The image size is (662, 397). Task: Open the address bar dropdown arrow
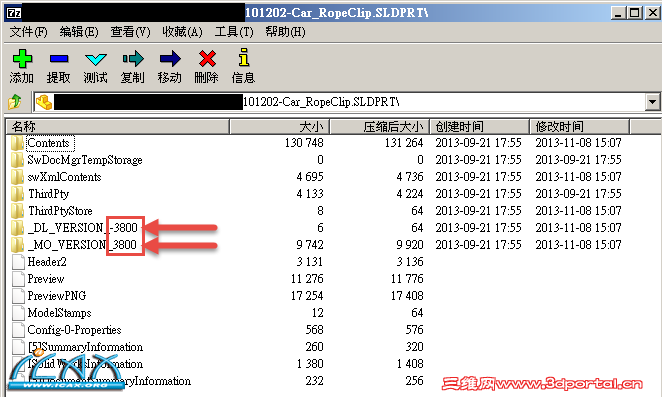(652, 102)
